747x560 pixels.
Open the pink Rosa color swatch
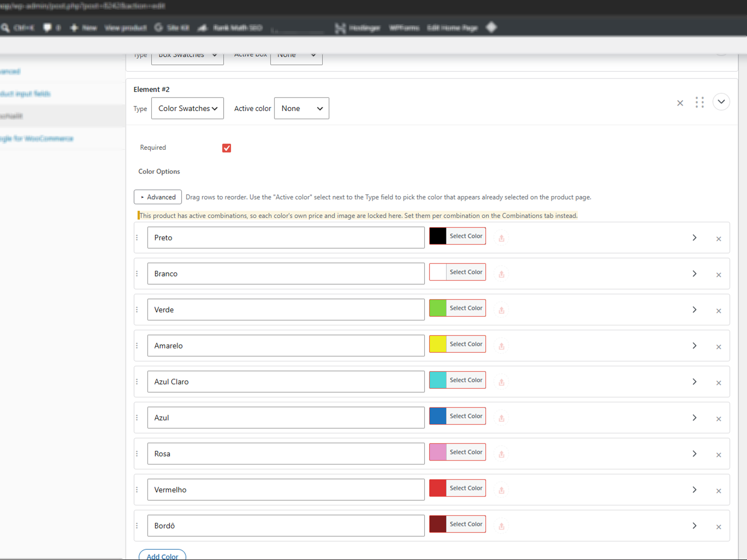[438, 452]
